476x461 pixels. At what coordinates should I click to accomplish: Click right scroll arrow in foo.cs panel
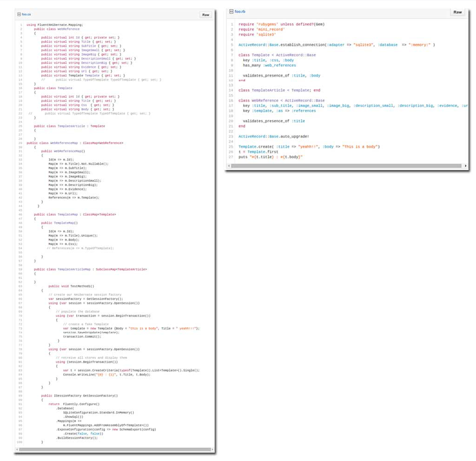[212, 449]
